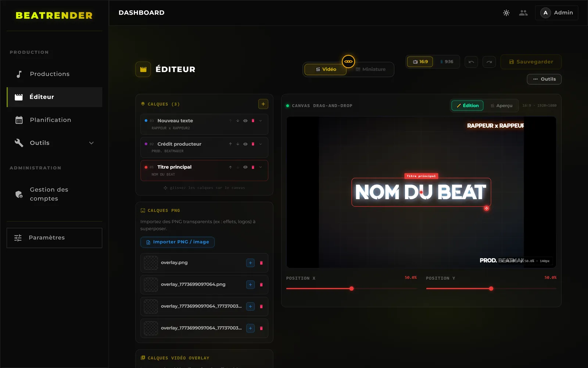Image resolution: width=588 pixels, height=368 pixels.
Task: Select the Crédit producteur layer row
Action: click(204, 147)
